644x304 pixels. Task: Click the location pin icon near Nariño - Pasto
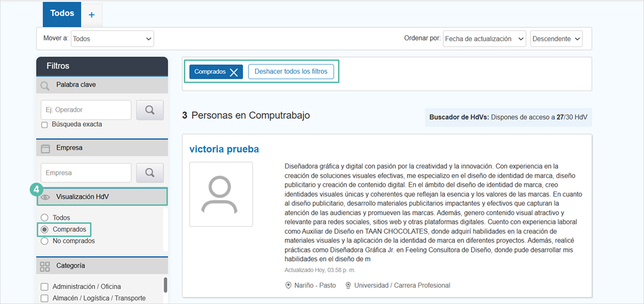click(x=289, y=286)
